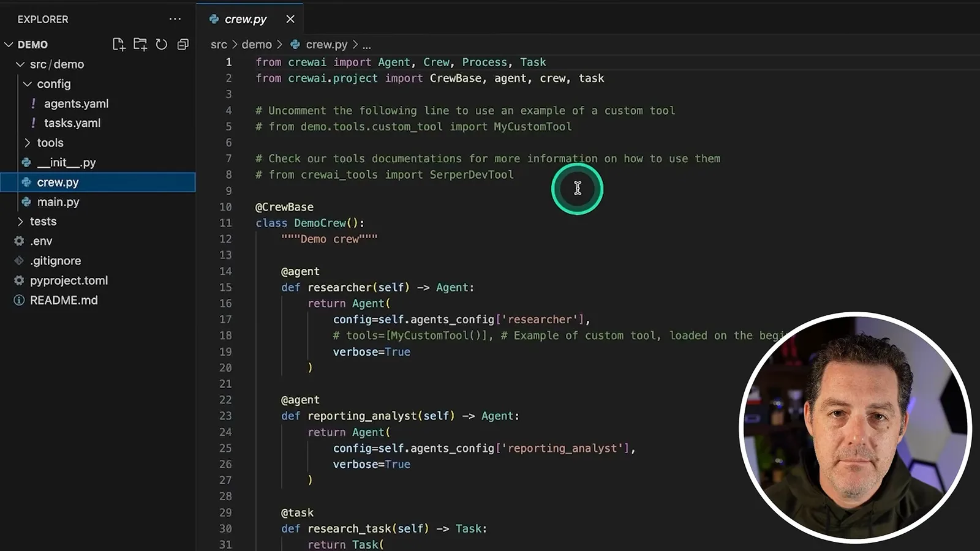Open the Explorer more actions ellipsis
This screenshot has width=980, height=551.
click(175, 19)
